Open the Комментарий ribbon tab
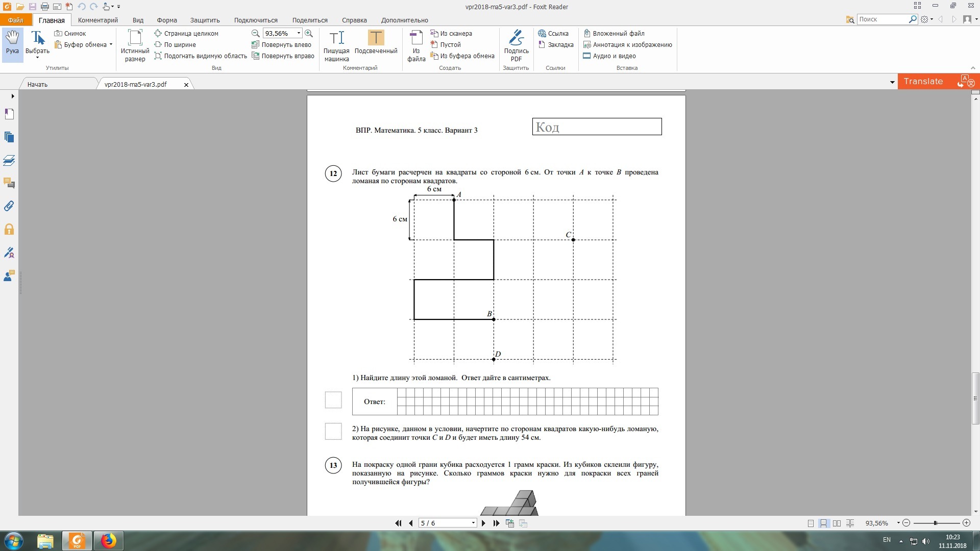Screen dimensions: 980x551 tap(97, 20)
